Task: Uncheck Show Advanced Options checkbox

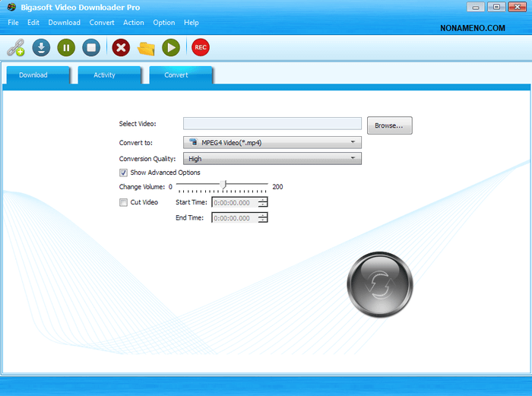Action: coord(124,173)
